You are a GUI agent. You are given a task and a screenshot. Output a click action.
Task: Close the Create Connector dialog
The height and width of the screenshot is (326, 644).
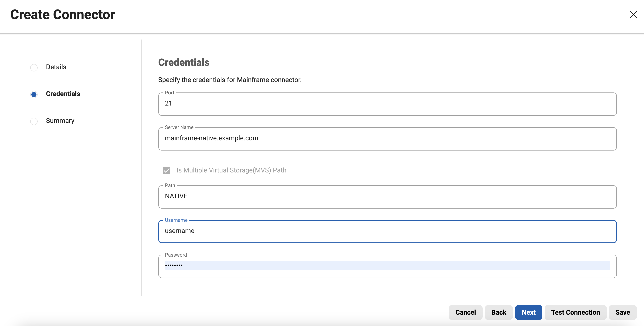pos(633,15)
